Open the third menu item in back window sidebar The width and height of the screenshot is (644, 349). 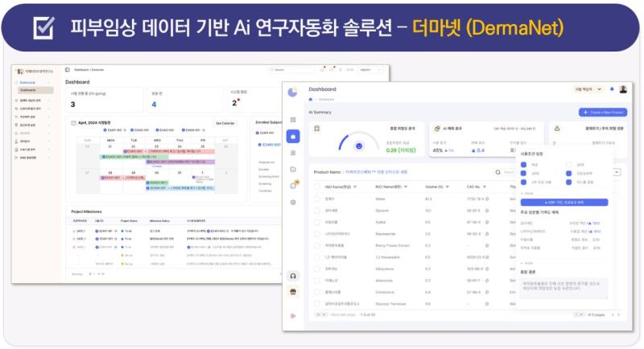click(x=33, y=109)
